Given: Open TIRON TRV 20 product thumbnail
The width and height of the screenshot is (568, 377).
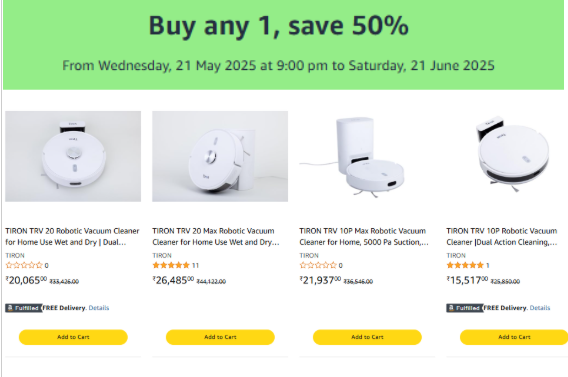Looking at the screenshot, I should (x=73, y=156).
